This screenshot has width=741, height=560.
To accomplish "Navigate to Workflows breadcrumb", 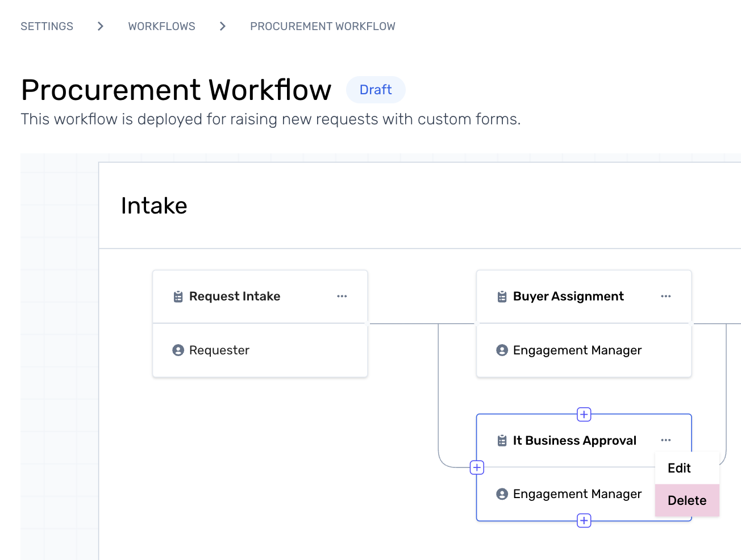I will click(x=161, y=27).
